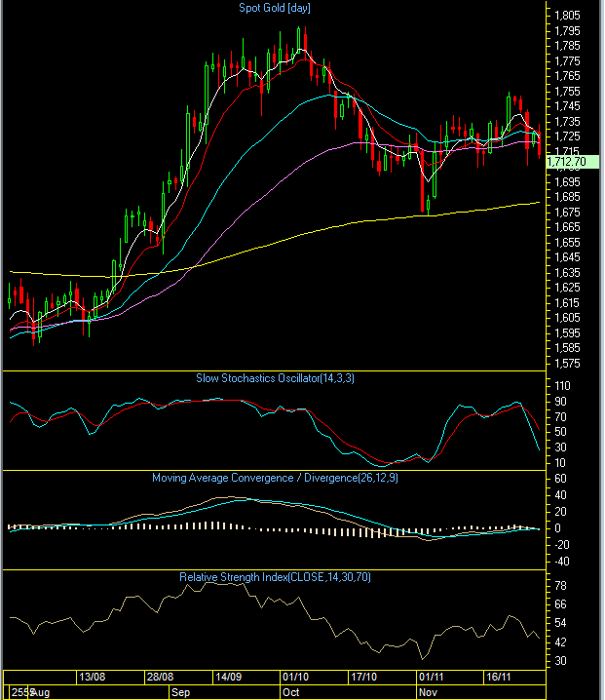The width and height of the screenshot is (605, 700).
Task: Select the Relative Strength Index panel title
Action: [275, 577]
